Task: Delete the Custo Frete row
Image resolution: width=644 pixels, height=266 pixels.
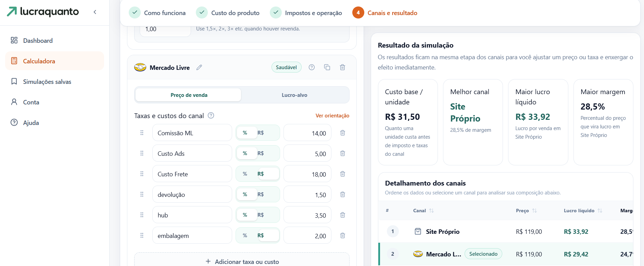Action: tap(342, 174)
